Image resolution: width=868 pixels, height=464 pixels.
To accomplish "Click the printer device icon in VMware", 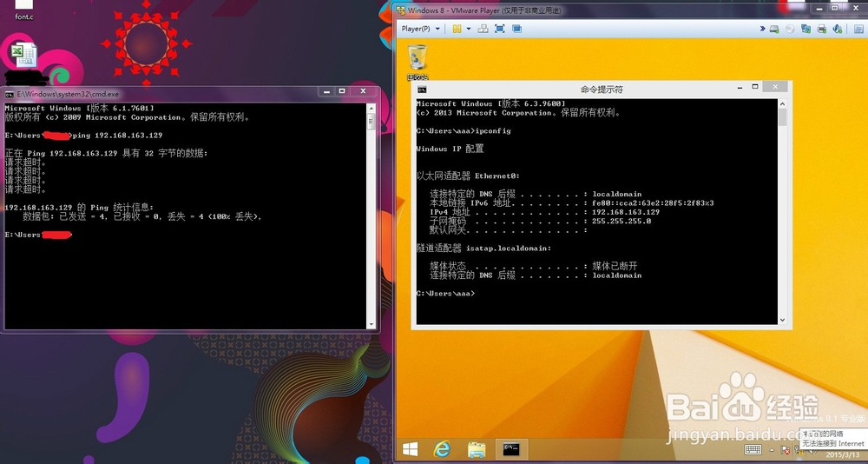I will [821, 29].
